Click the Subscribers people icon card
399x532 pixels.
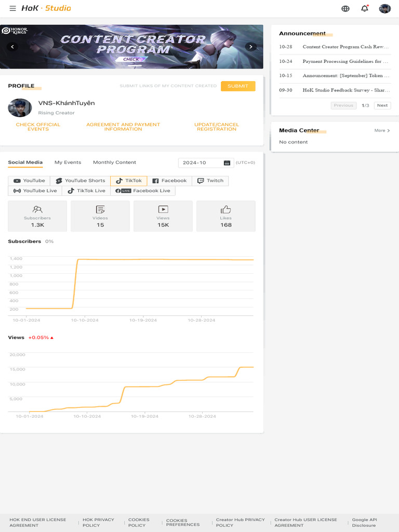point(37,216)
